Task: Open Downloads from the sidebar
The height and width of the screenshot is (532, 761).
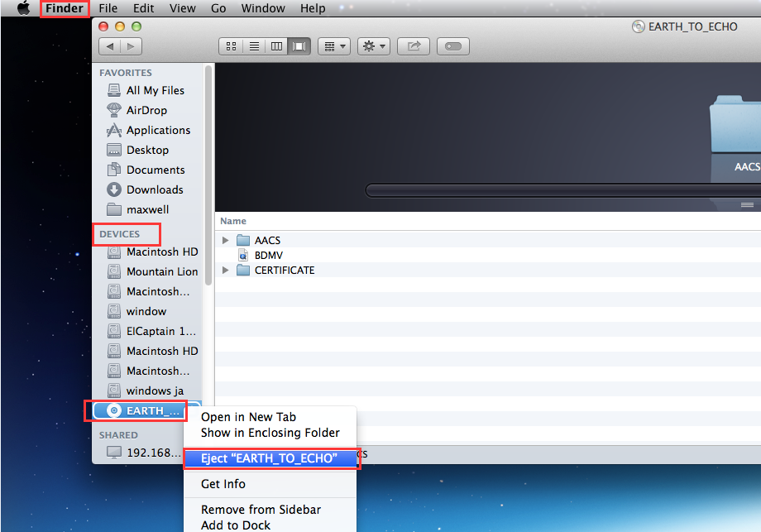Action: [x=147, y=190]
